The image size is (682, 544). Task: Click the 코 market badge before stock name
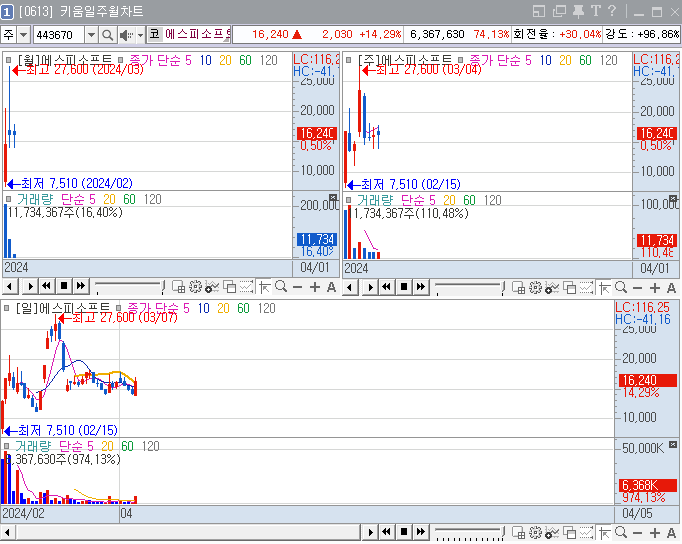pos(155,34)
